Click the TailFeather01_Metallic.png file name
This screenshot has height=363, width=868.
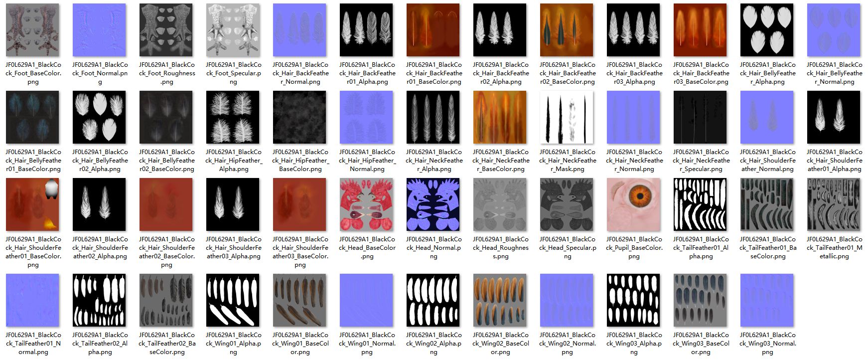pos(834,248)
